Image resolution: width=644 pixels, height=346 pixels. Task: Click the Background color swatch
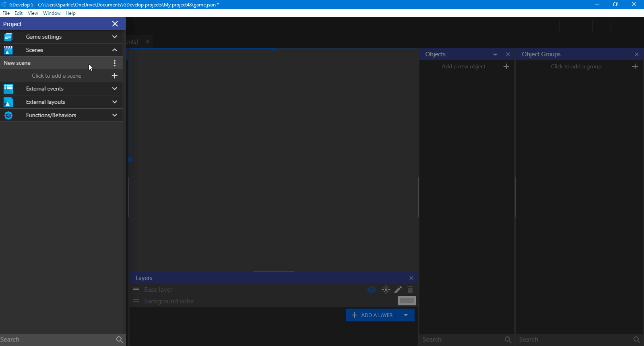click(407, 301)
